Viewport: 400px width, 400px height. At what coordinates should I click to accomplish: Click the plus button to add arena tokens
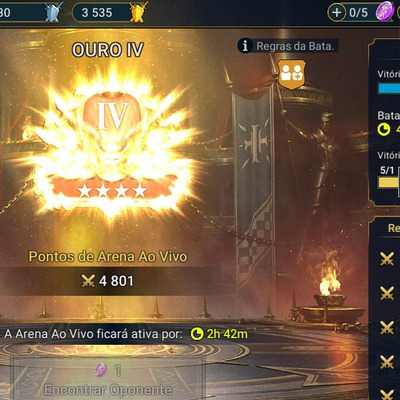click(x=337, y=13)
